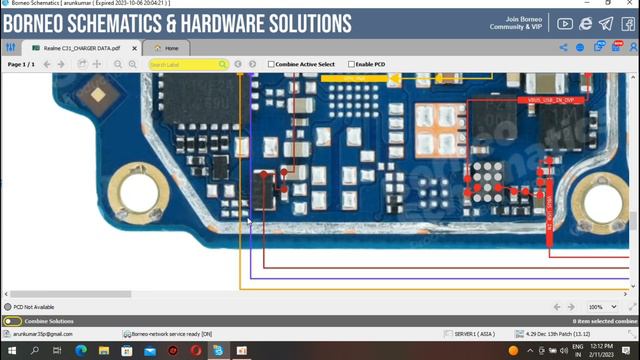
Task: Zoom out with the first magnifier icon
Action: (x=118, y=64)
